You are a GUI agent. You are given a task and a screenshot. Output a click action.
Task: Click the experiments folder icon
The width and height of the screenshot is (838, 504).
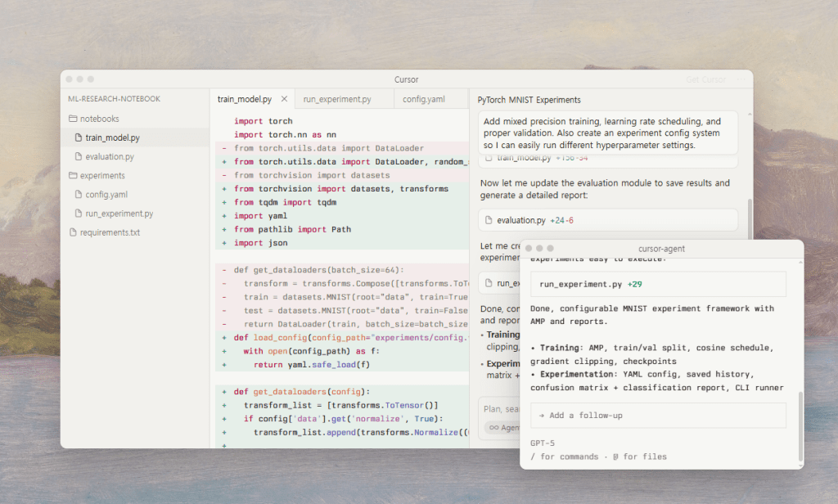pyautogui.click(x=72, y=175)
